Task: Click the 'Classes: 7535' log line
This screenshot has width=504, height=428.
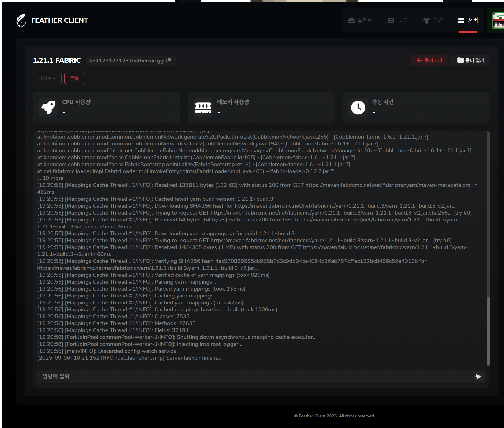Action: click(113, 316)
